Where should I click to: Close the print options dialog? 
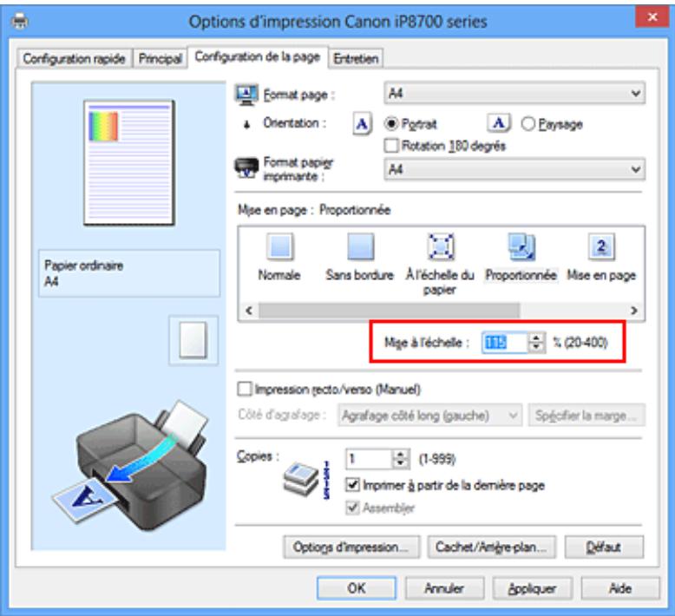click(652, 17)
